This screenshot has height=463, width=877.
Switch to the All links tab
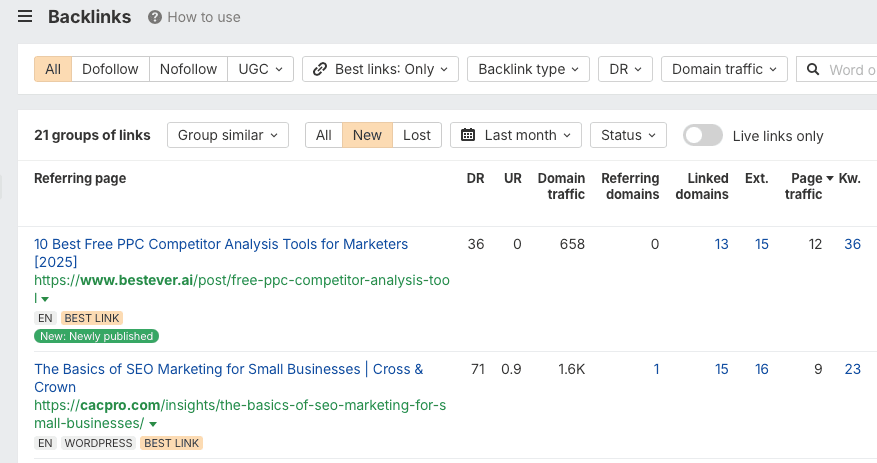pos(323,135)
